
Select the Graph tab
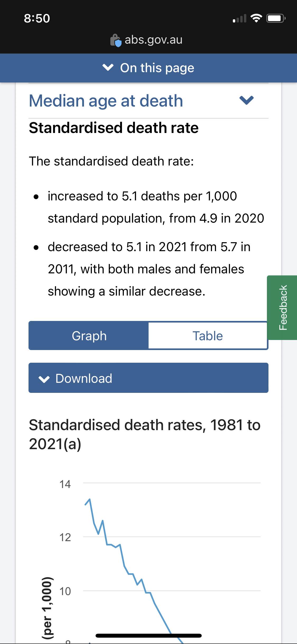coord(89,336)
